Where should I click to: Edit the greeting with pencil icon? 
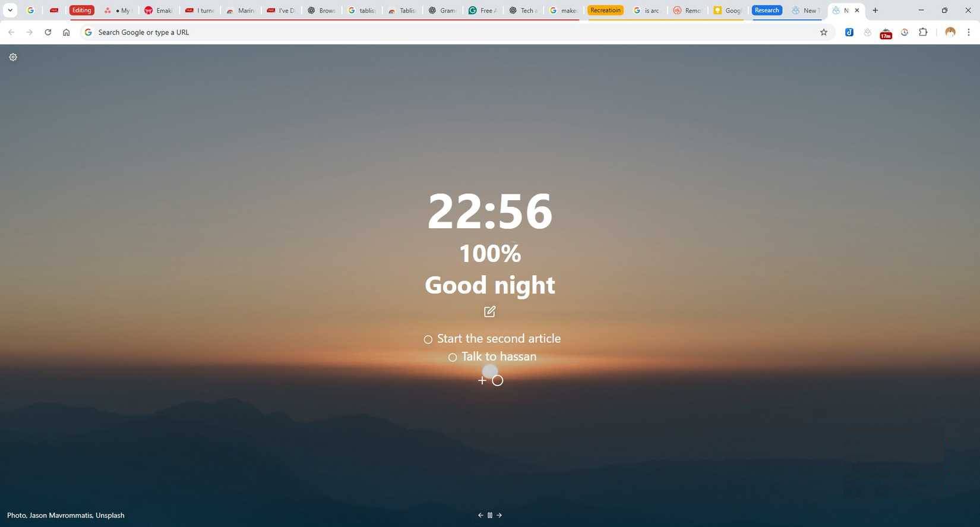tap(489, 311)
